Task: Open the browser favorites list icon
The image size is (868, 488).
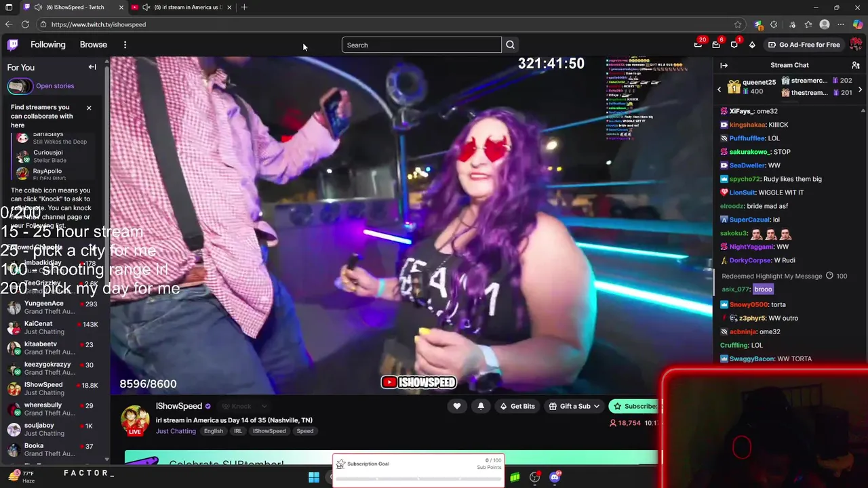Action: coord(808,24)
